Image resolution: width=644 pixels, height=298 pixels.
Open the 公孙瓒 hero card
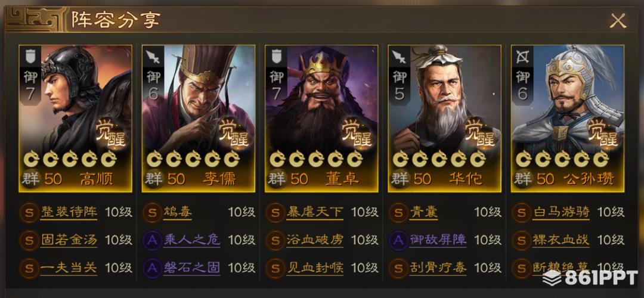click(x=568, y=118)
